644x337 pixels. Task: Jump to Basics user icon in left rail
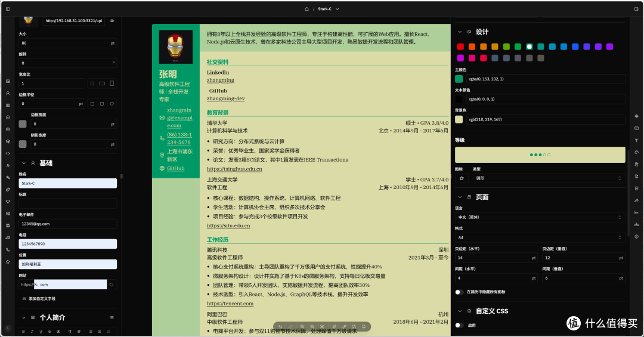point(8,93)
